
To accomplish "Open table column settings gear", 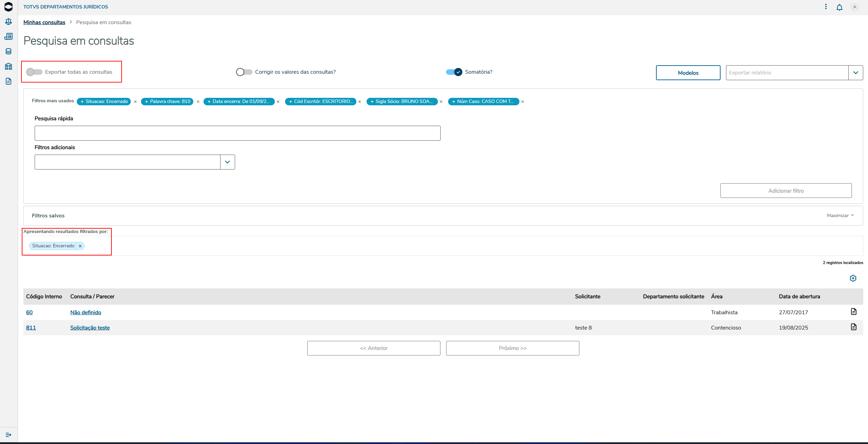I will (853, 278).
